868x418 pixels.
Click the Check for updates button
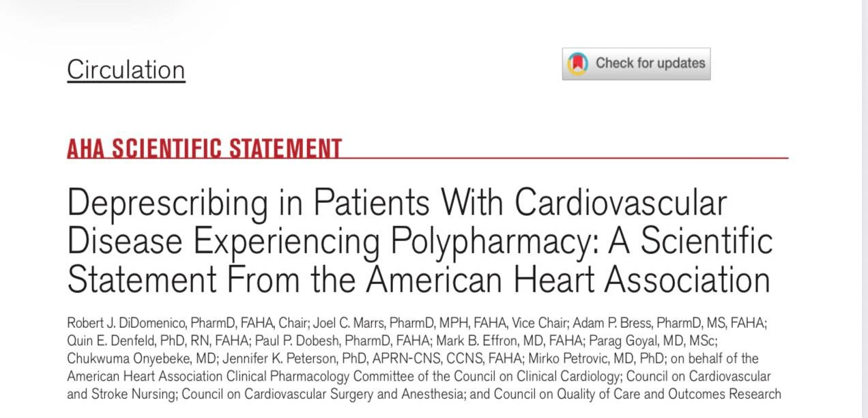point(636,64)
